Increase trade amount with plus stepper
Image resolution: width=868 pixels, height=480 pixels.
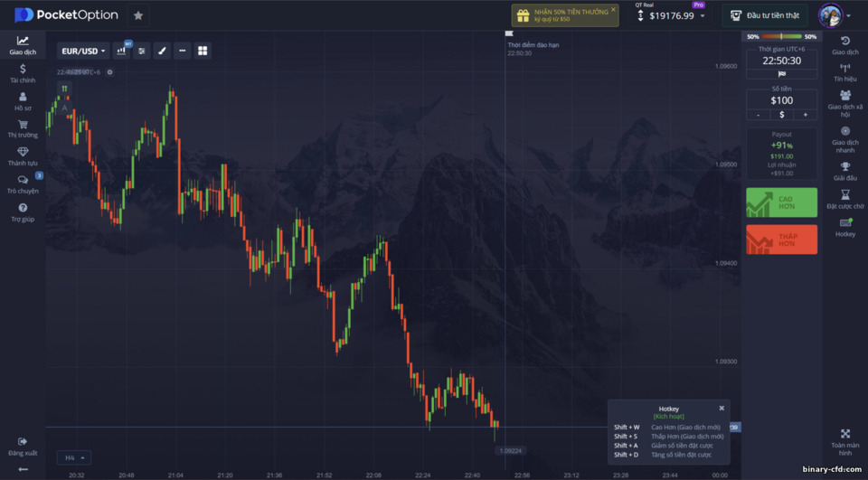[805, 115]
